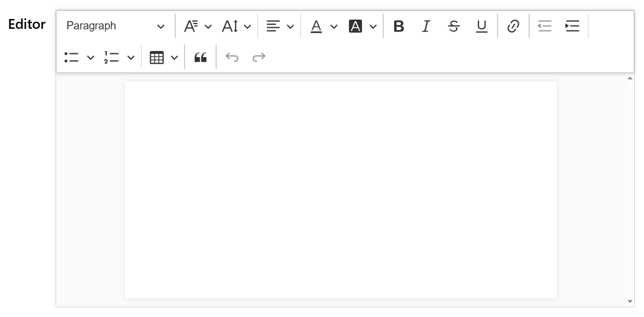
Task: Open the Paragraph heading dropdown
Action: coord(115,26)
